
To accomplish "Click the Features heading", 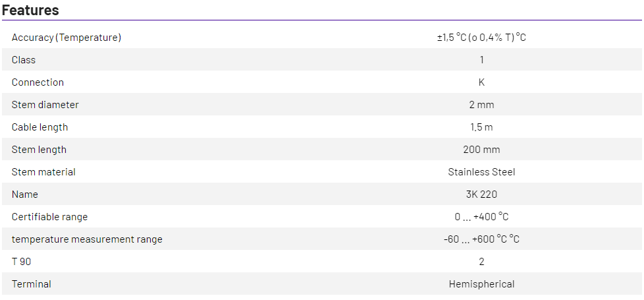I will point(30,11).
